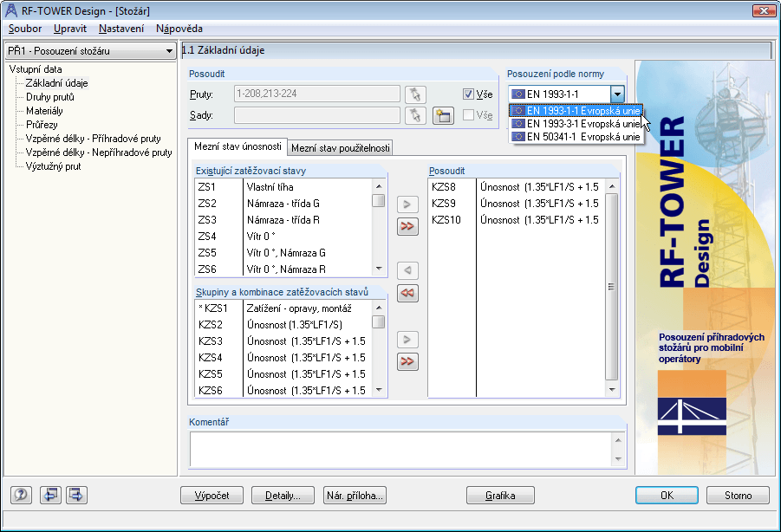Close the RF-TOWER Design window

pos(763,10)
